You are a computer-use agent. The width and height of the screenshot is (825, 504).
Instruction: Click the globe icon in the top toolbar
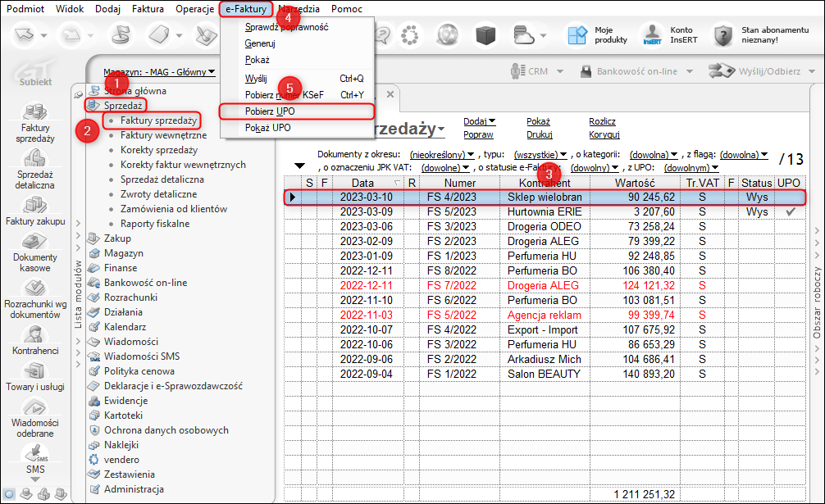448,35
